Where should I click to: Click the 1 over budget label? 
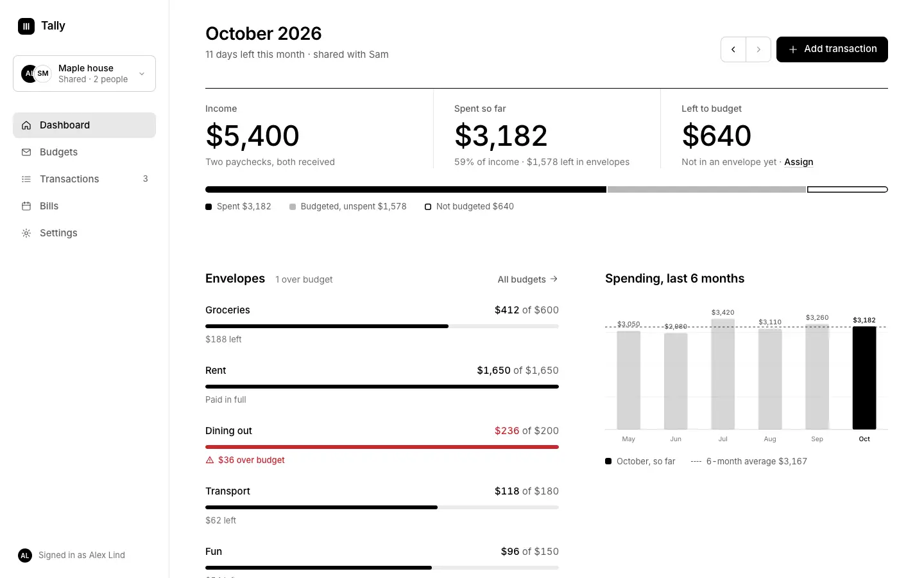coord(304,280)
